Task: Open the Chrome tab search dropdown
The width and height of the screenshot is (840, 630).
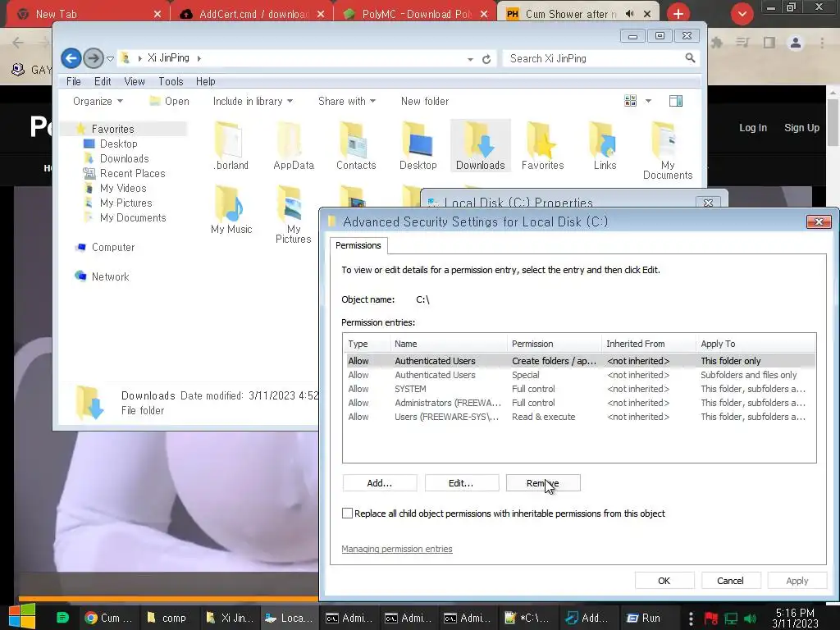Action: click(742, 14)
